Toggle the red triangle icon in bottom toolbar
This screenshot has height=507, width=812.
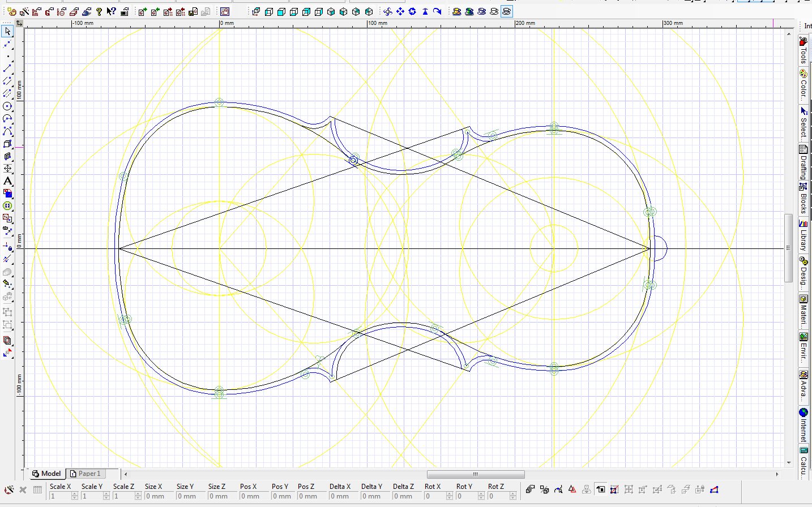572,489
